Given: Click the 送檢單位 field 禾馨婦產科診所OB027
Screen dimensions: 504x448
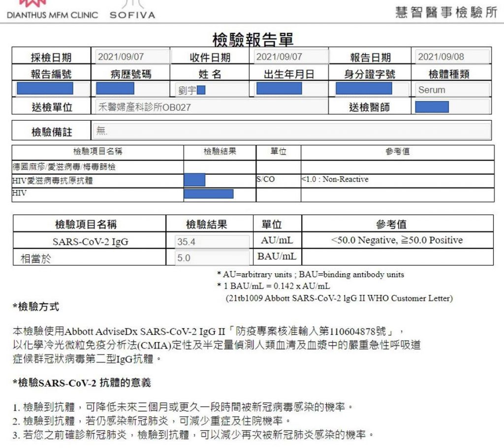Looking at the screenshot, I should click(x=211, y=107).
